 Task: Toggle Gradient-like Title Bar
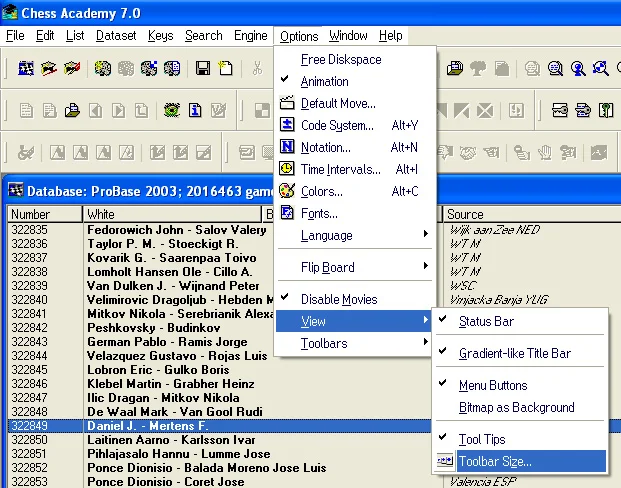tap(515, 353)
